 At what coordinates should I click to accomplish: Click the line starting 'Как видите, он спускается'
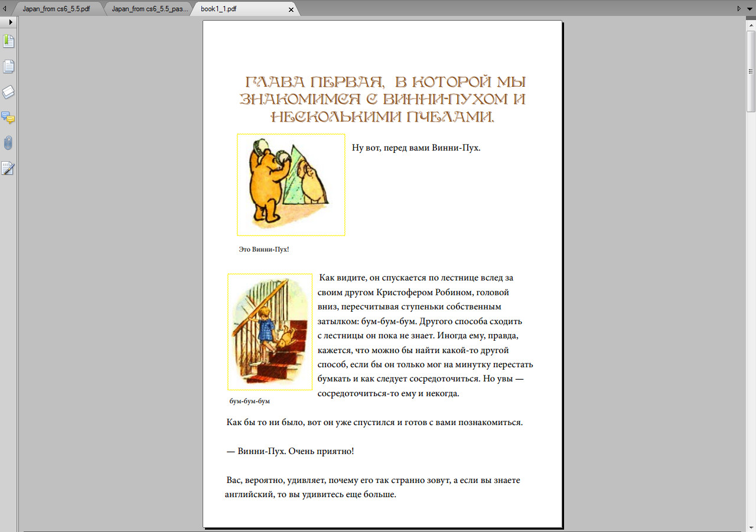pos(416,278)
